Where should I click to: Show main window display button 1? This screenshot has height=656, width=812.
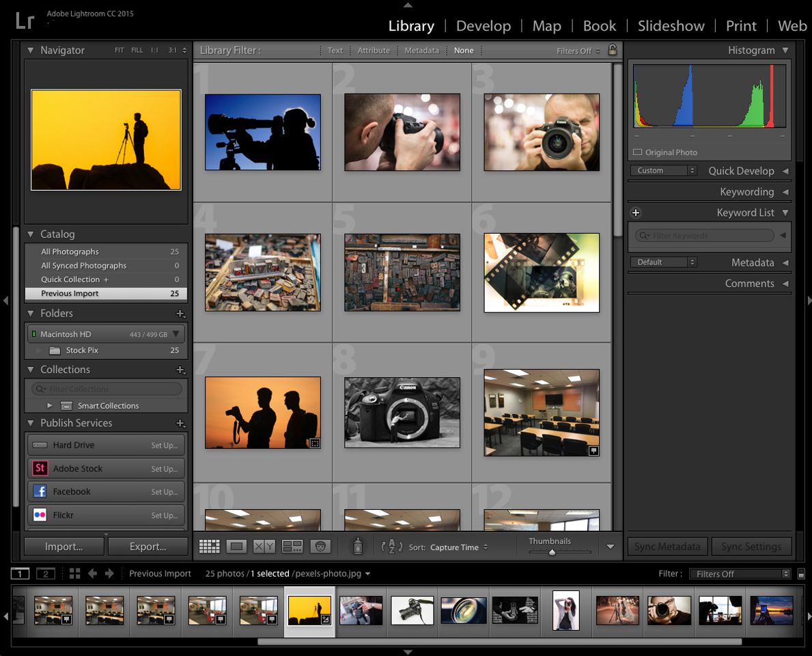tap(20, 573)
